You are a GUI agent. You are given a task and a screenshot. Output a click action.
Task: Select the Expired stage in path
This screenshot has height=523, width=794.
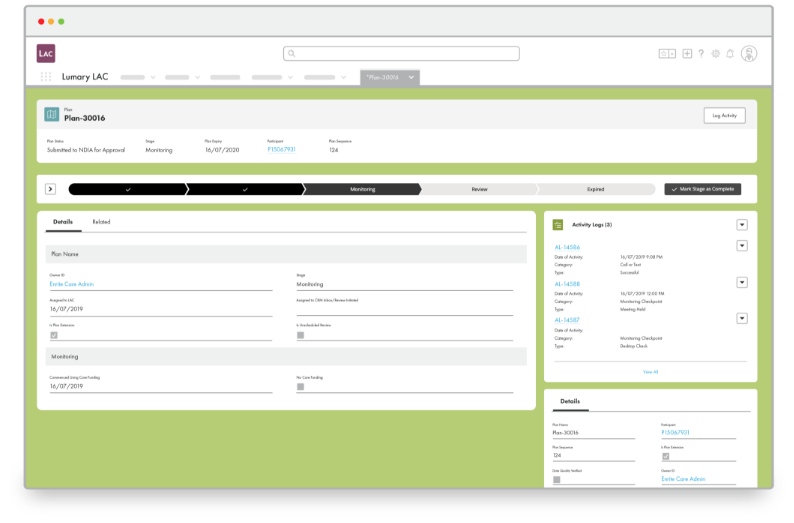pos(596,189)
